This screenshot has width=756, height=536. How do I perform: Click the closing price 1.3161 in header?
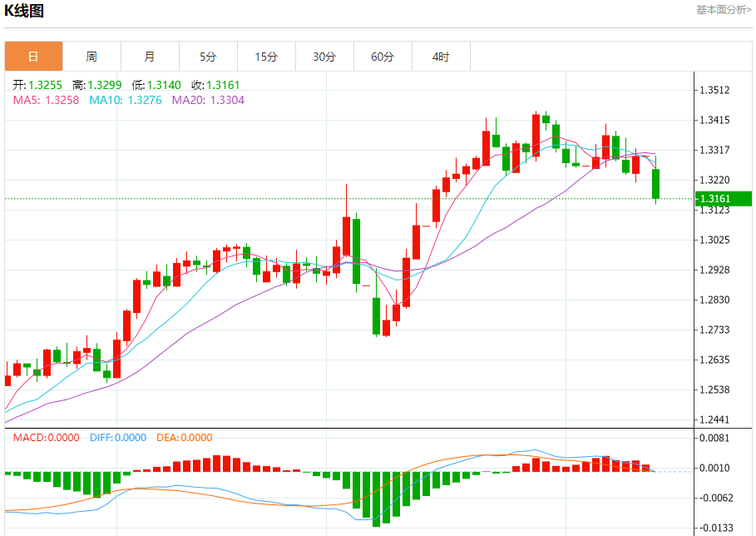click(223, 86)
